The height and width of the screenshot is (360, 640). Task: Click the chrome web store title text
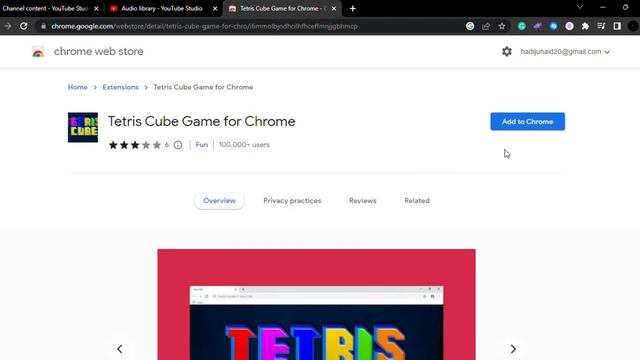[98, 51]
